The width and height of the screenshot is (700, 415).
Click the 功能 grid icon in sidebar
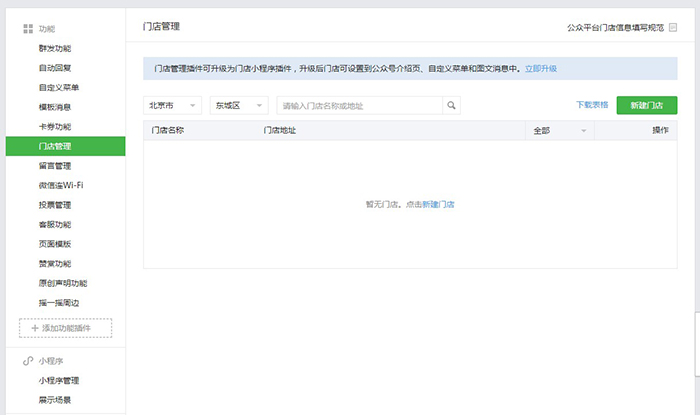coord(28,30)
